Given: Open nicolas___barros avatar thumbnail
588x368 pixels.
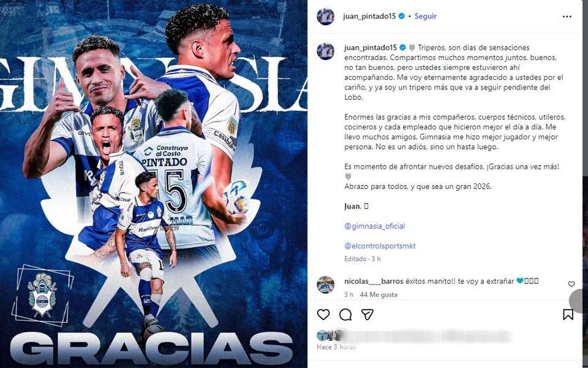Looking at the screenshot, I should (x=325, y=285).
